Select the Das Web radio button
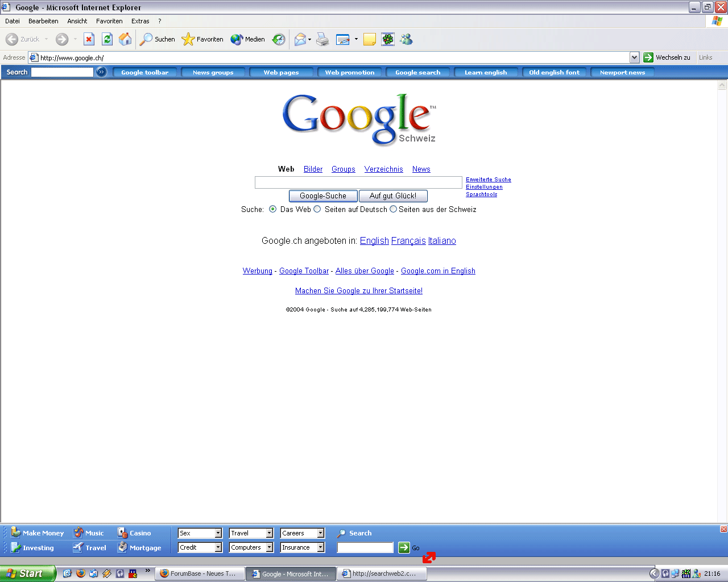The image size is (728, 582). (273, 209)
